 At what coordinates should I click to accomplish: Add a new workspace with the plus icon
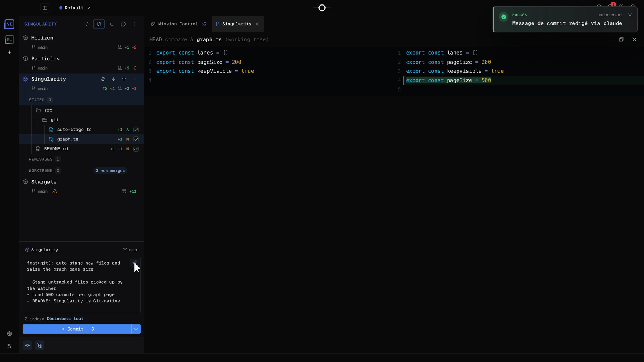click(9, 52)
